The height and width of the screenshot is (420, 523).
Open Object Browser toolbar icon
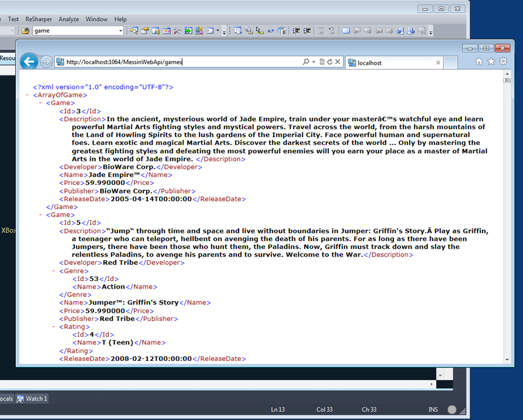167,31
